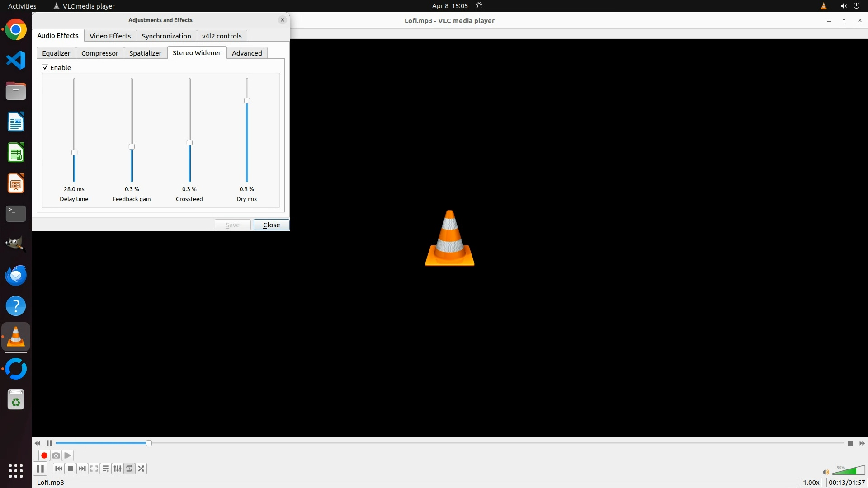The width and height of the screenshot is (868, 488).
Task: Select the Equalizer sub-tab
Action: 56,53
